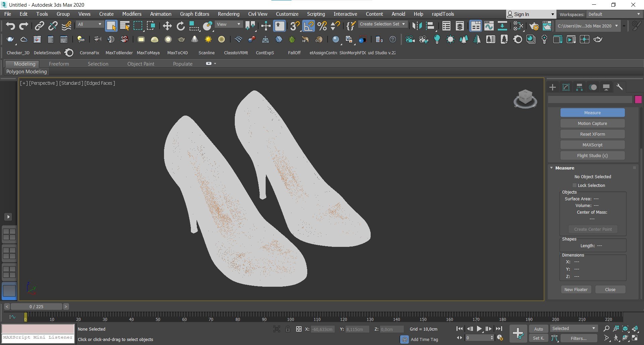Open the Workspaces Default dropdown
The width and height of the screenshot is (644, 345).
(x=614, y=14)
